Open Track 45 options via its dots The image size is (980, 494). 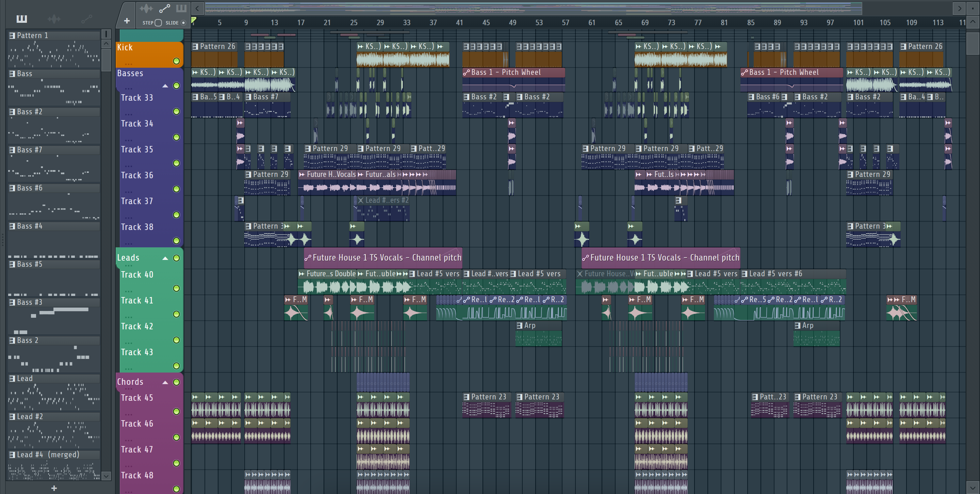pos(129,414)
